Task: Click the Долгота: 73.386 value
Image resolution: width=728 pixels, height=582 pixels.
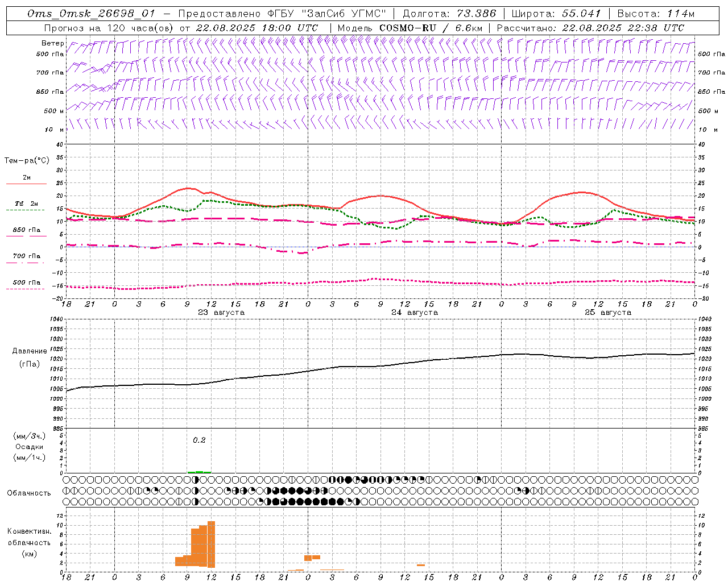Action: coord(449,14)
